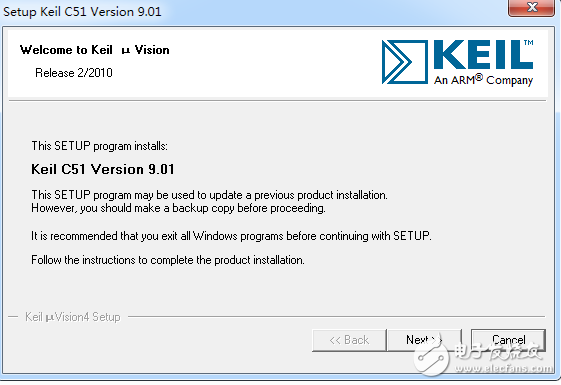Close the setup window with the red X
Image resolution: width=561 pixels, height=385 pixels.
point(532,7)
